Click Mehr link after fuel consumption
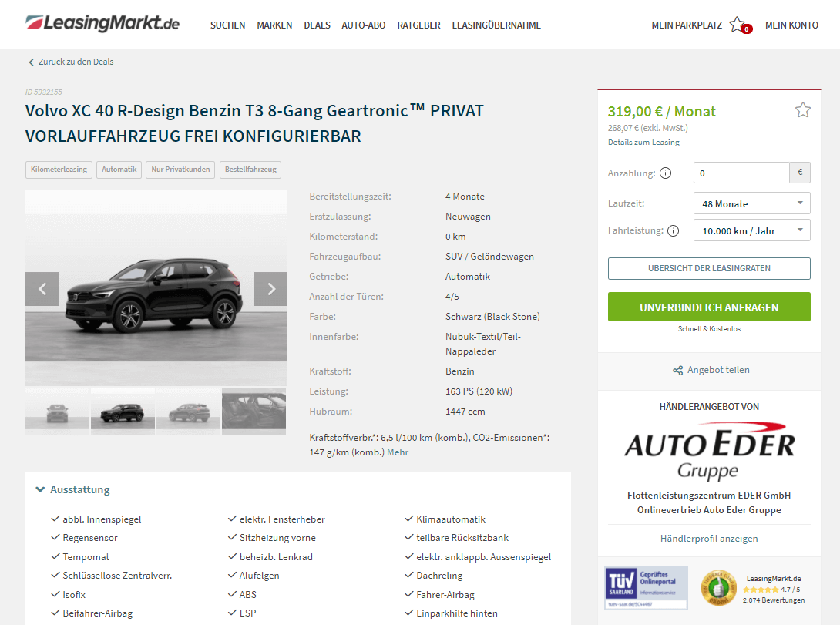Viewport: 840px width, 625px height. [398, 452]
